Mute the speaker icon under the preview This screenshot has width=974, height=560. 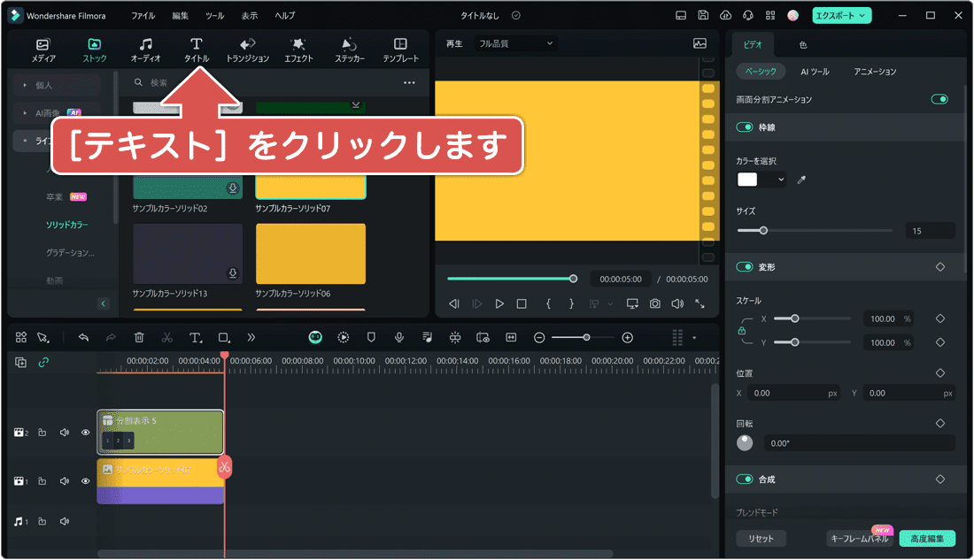[x=676, y=303]
